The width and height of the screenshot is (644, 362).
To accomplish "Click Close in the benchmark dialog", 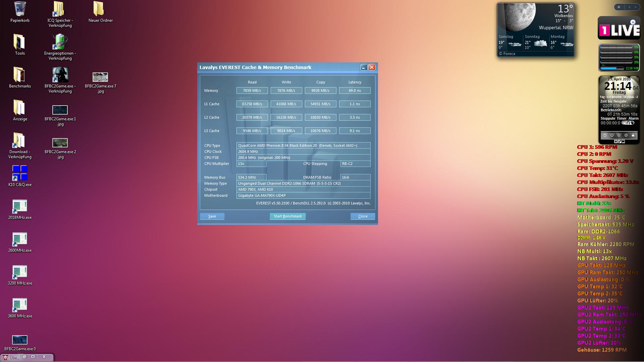I will tap(363, 216).
